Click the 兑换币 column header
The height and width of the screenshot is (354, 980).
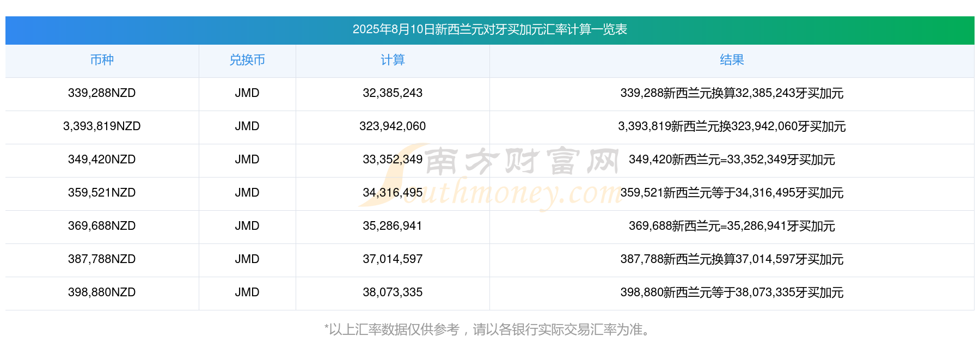[x=247, y=60]
